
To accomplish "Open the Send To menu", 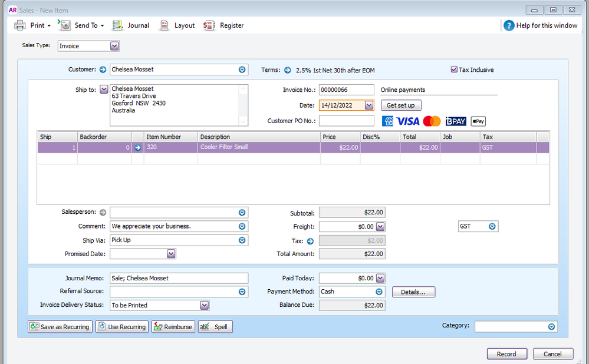I will [65, 25].
